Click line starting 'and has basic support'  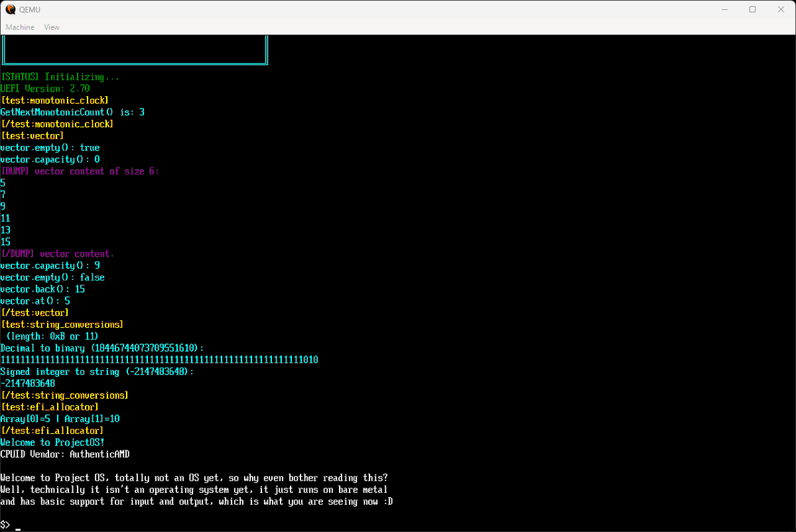point(197,501)
